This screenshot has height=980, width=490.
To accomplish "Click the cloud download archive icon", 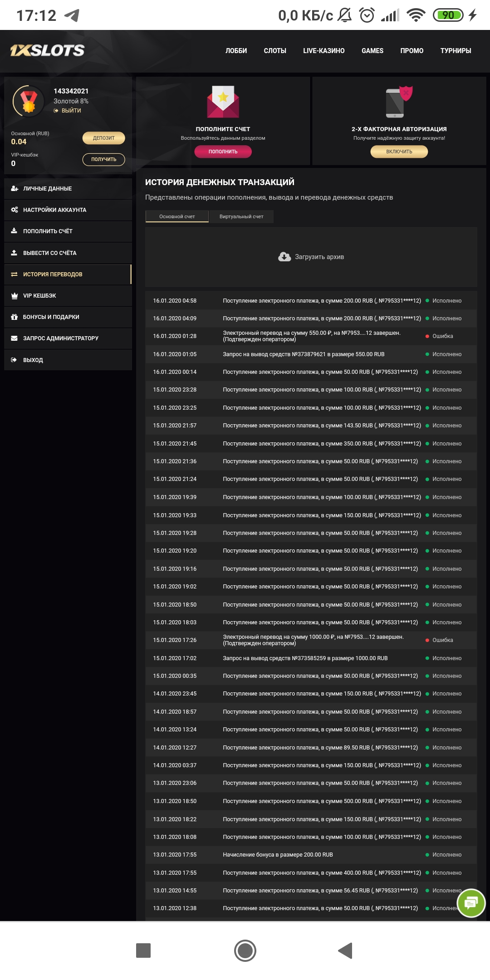I will pyautogui.click(x=284, y=257).
